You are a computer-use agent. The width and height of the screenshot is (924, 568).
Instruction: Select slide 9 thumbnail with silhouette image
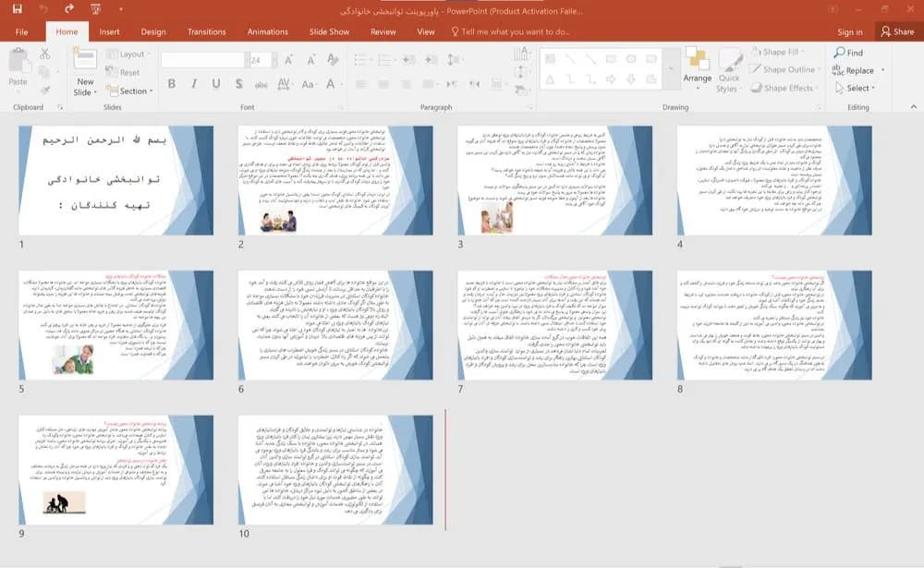pos(116,469)
